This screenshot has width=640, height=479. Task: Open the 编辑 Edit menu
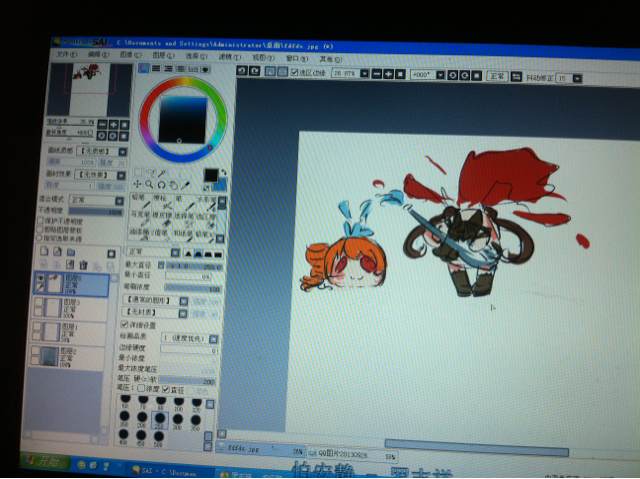pos(99,54)
